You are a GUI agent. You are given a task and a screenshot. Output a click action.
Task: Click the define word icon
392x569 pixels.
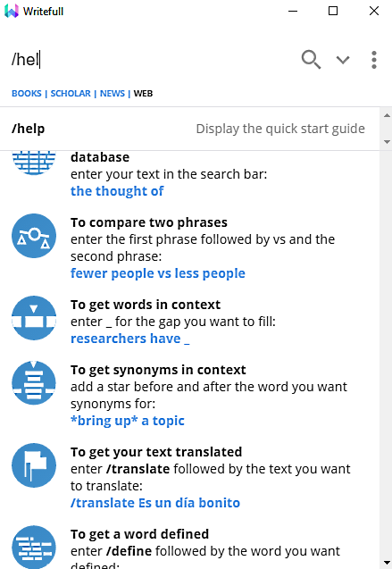(34, 548)
